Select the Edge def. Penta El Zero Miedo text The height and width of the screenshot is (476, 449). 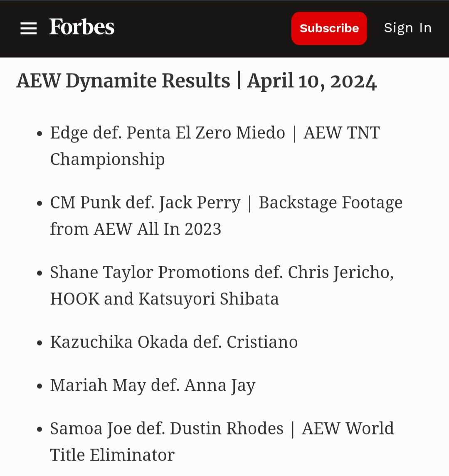168,133
